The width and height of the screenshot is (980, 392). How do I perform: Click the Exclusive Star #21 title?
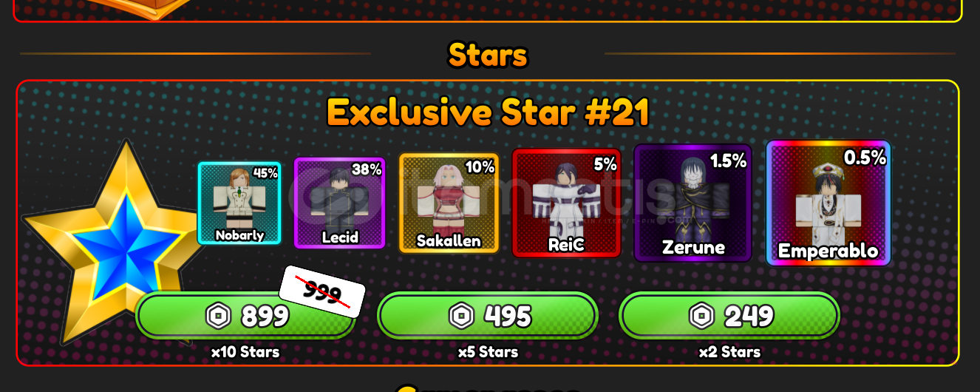(488, 112)
